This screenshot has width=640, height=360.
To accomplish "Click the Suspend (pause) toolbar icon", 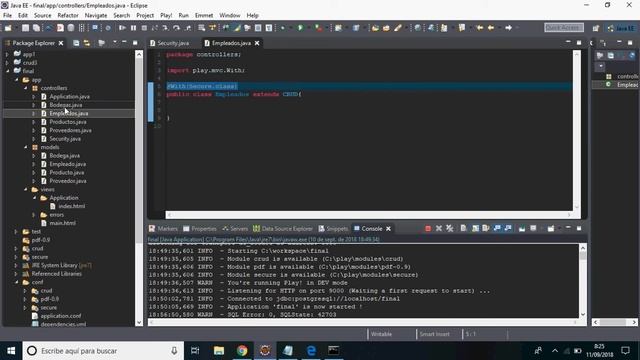I will pyautogui.click(x=133, y=28).
